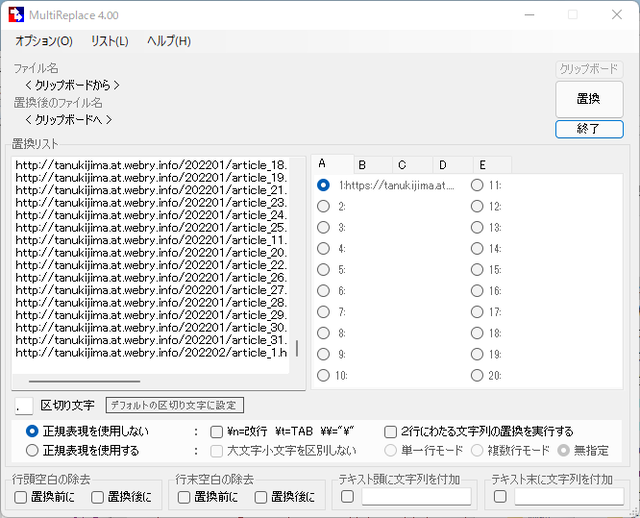Select radio slot 1 https://tanukijima.at...
The width and height of the screenshot is (640, 518).
[323, 185]
